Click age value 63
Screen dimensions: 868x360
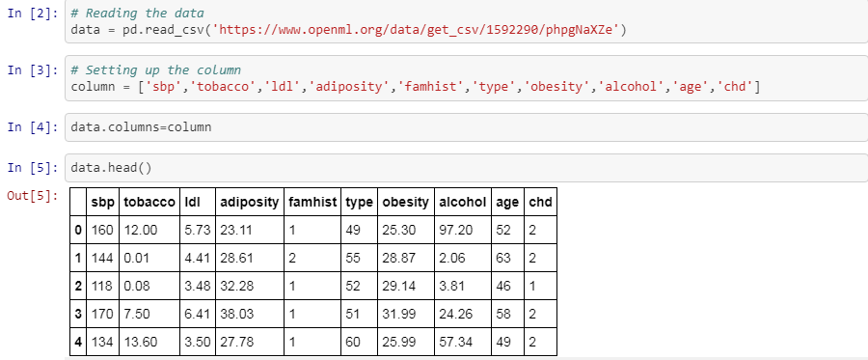(503, 258)
